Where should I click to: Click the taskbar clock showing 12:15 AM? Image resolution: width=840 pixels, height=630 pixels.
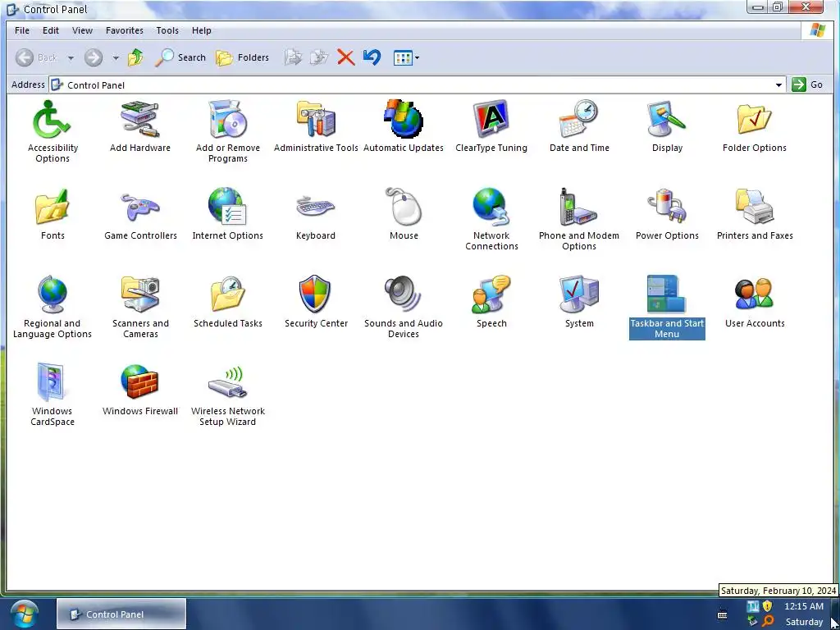tap(804, 606)
